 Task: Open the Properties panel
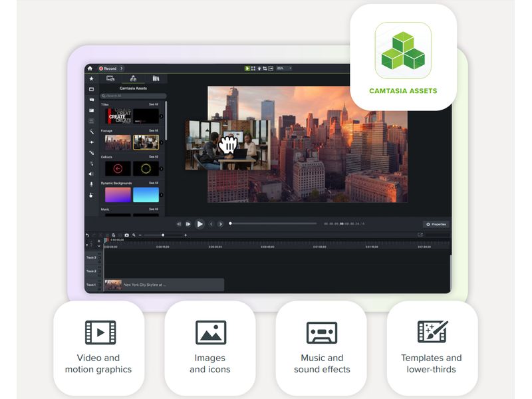(436, 224)
